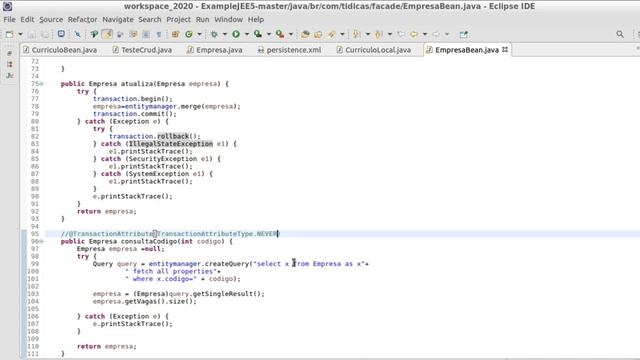The image size is (640, 360).
Task: Click the Open Type icon
Action: click(305, 34)
